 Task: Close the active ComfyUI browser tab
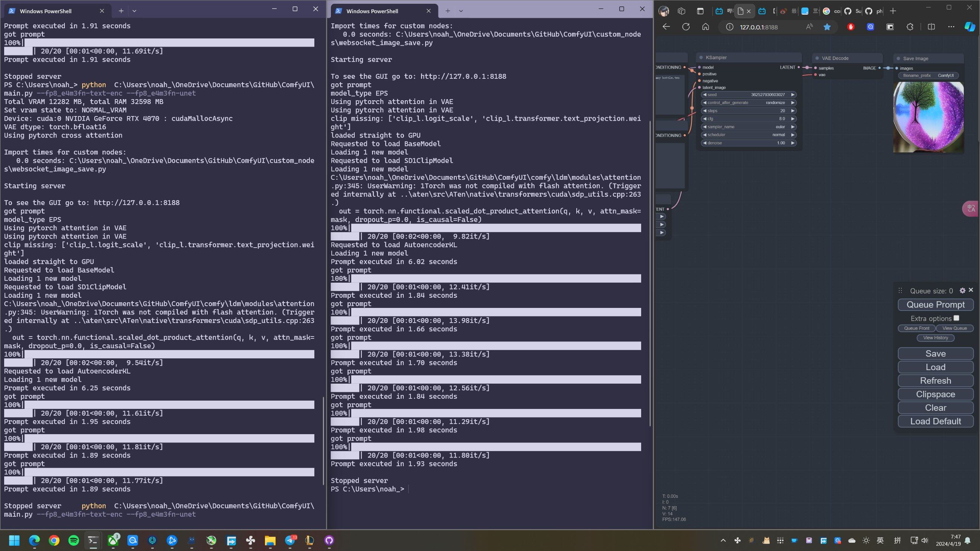click(749, 11)
